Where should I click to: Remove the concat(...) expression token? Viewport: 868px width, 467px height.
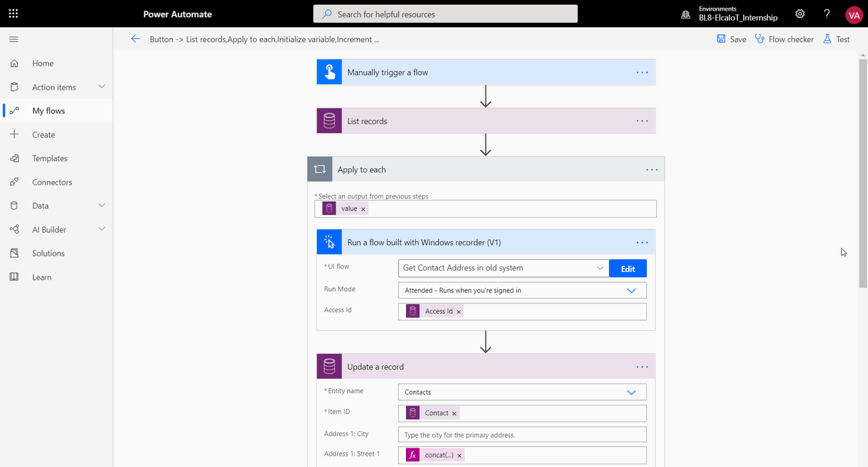click(459, 456)
